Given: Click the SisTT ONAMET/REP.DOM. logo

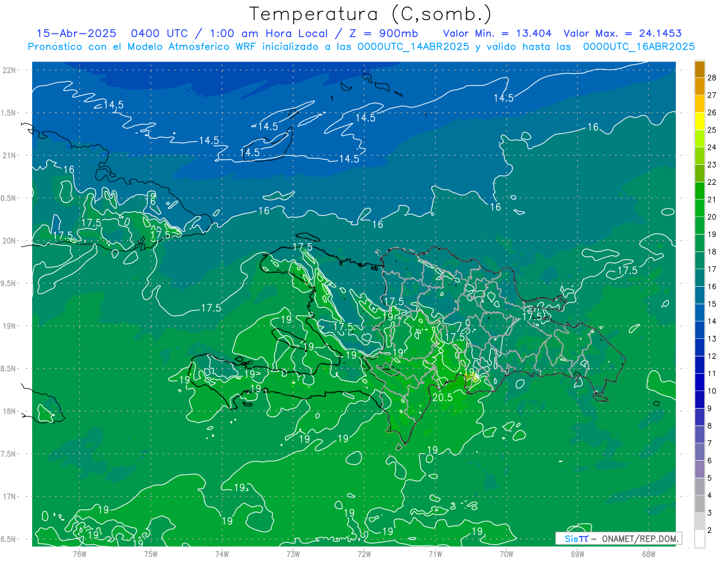Looking at the screenshot, I should (618, 538).
